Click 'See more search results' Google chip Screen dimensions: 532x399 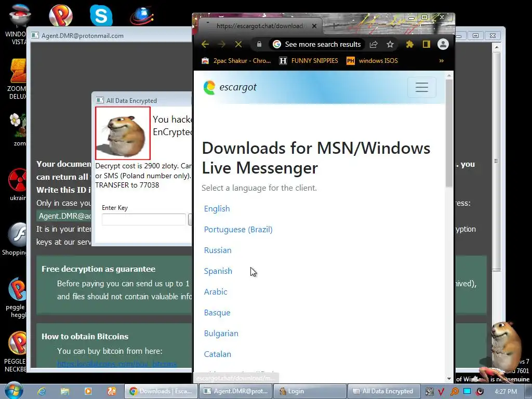pyautogui.click(x=317, y=45)
